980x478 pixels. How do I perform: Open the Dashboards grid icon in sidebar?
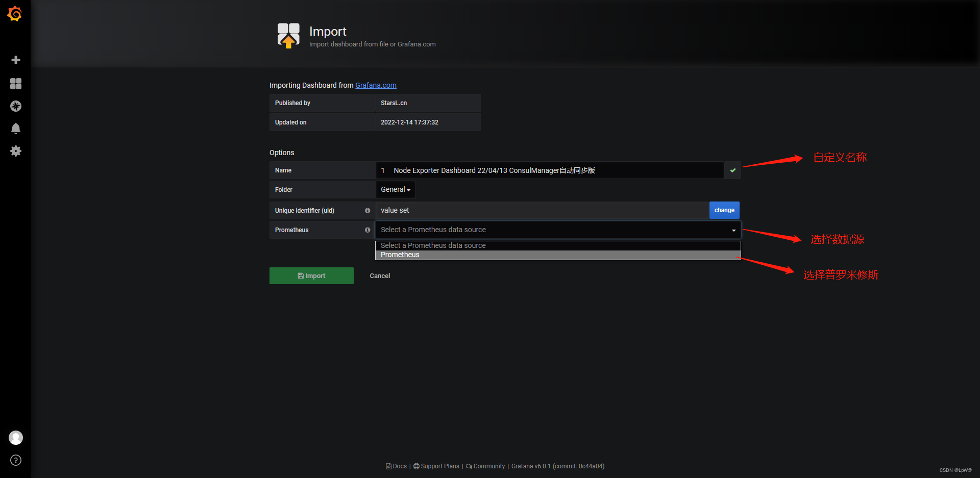point(16,84)
